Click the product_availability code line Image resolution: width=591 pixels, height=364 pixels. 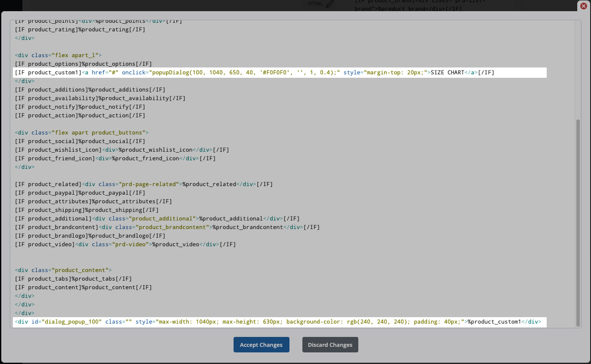[x=100, y=98]
